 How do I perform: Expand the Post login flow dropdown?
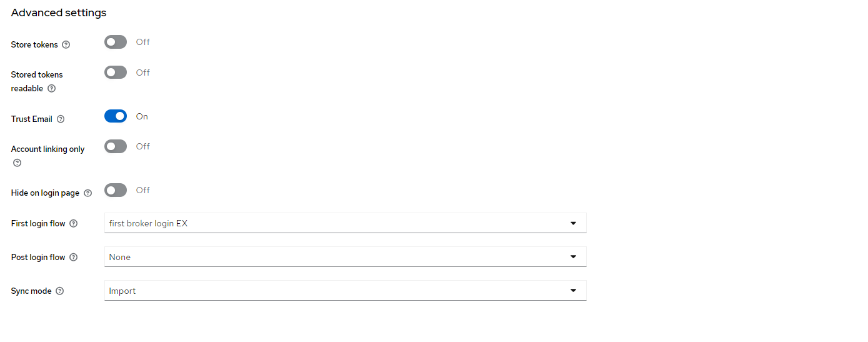click(x=345, y=257)
